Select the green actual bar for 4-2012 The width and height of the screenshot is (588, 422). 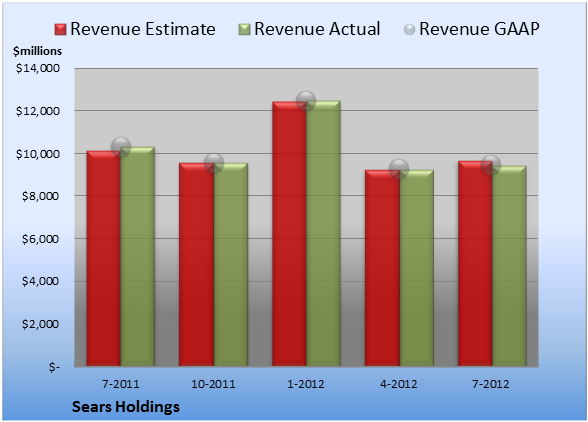coord(416,268)
